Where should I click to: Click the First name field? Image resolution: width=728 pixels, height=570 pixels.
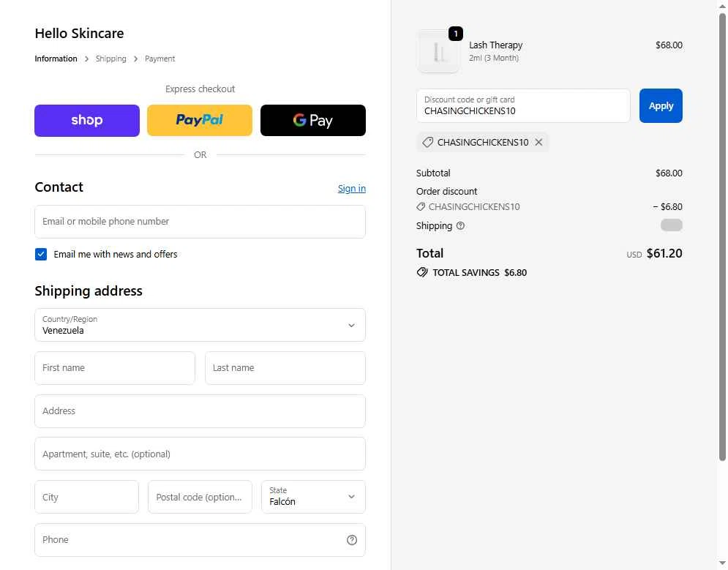pos(115,368)
